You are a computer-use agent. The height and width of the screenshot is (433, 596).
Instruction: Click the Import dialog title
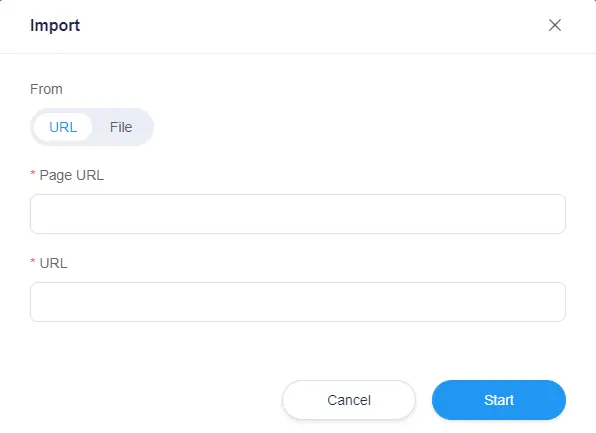pyautogui.click(x=55, y=25)
